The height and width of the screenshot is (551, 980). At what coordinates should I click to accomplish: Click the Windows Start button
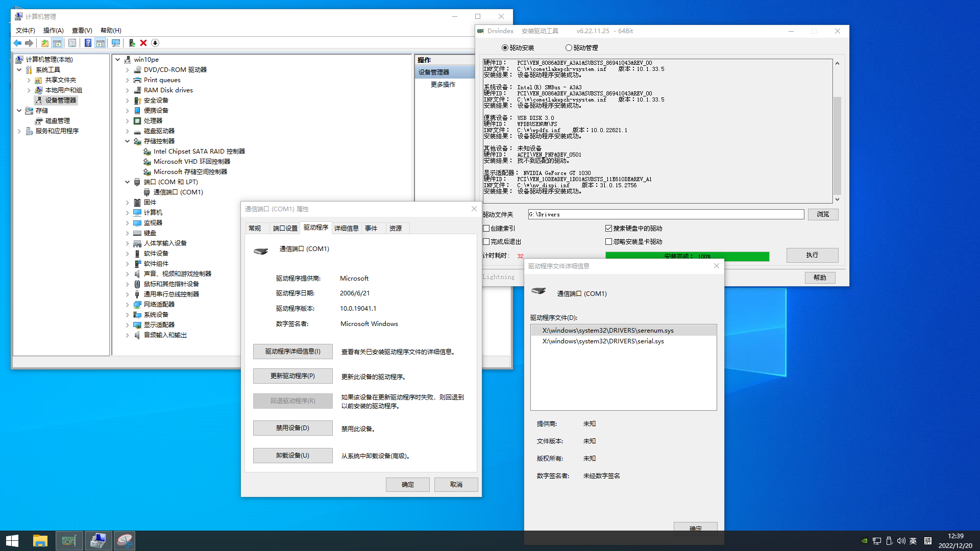point(12,541)
